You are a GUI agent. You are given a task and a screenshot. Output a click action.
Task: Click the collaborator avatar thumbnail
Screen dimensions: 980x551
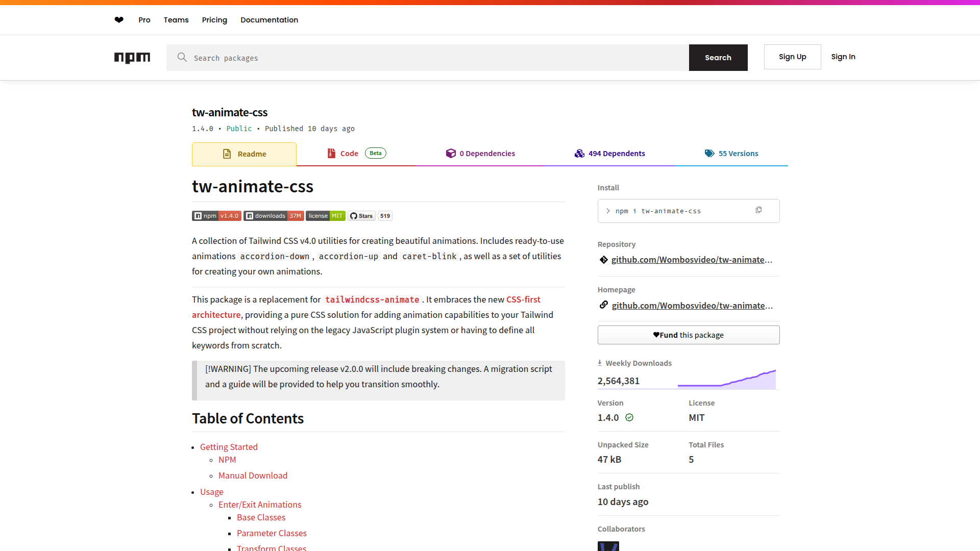tap(608, 546)
